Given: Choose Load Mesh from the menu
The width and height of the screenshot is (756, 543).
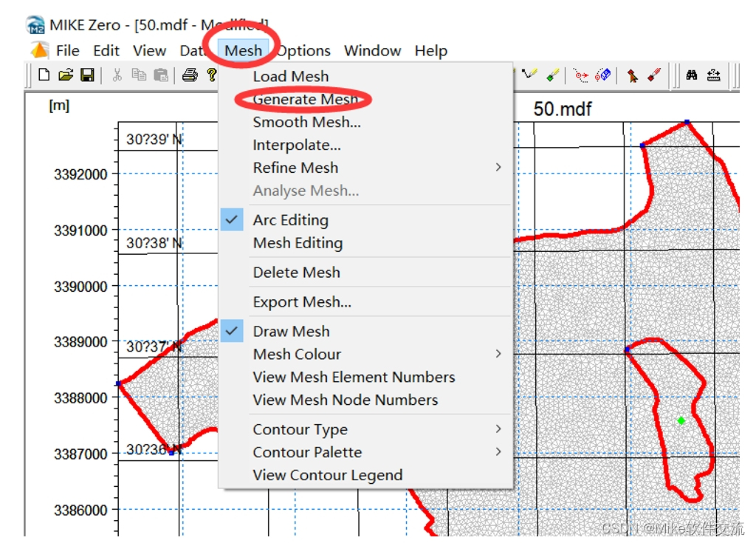Looking at the screenshot, I should point(291,76).
